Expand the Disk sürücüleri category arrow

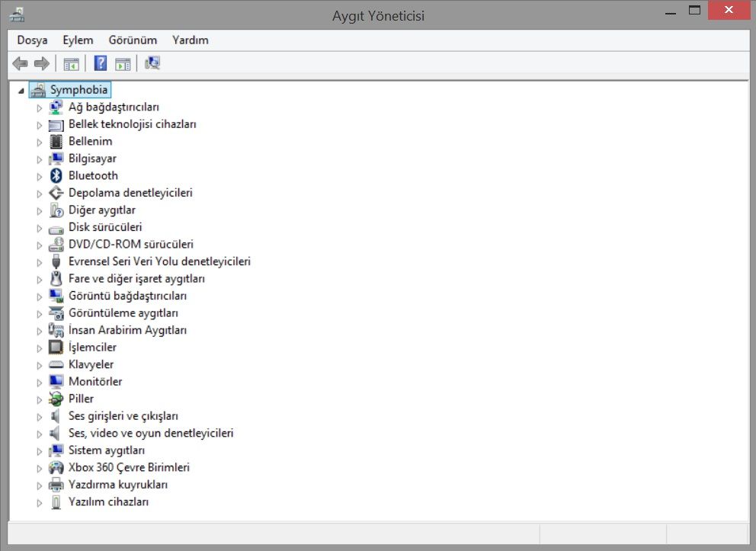pyautogui.click(x=39, y=228)
